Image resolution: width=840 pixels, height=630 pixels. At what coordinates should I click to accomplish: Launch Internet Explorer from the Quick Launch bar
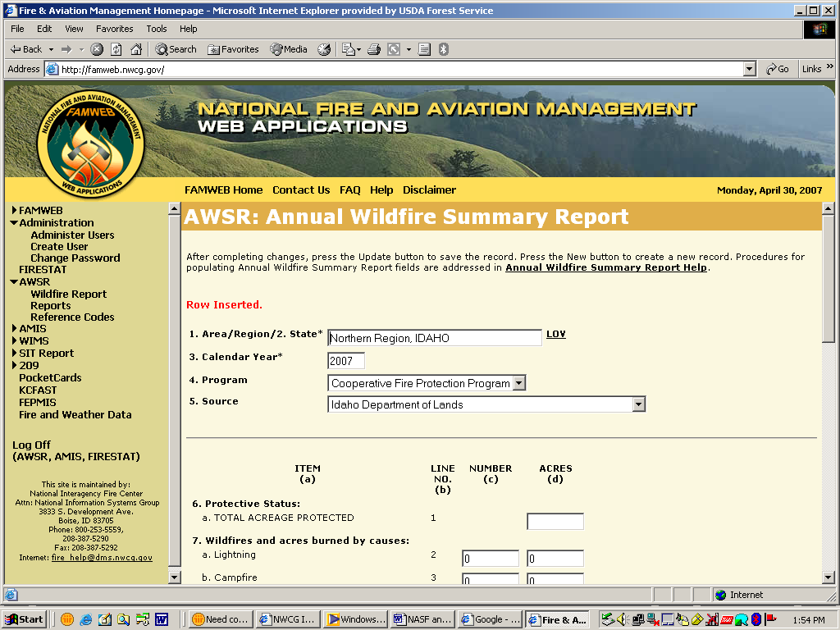click(x=85, y=620)
